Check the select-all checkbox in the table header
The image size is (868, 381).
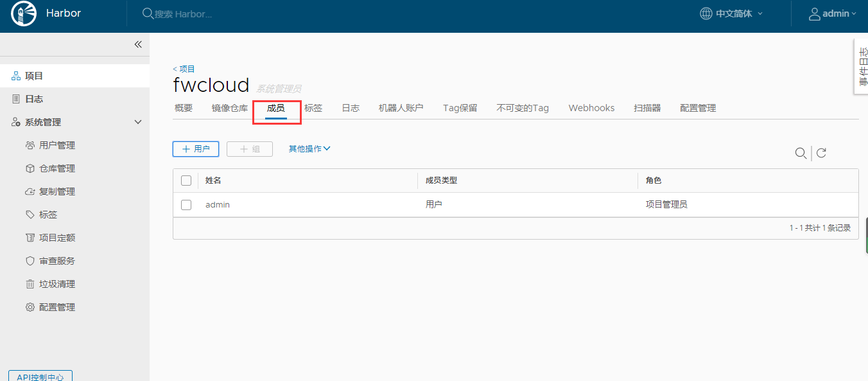tap(186, 180)
